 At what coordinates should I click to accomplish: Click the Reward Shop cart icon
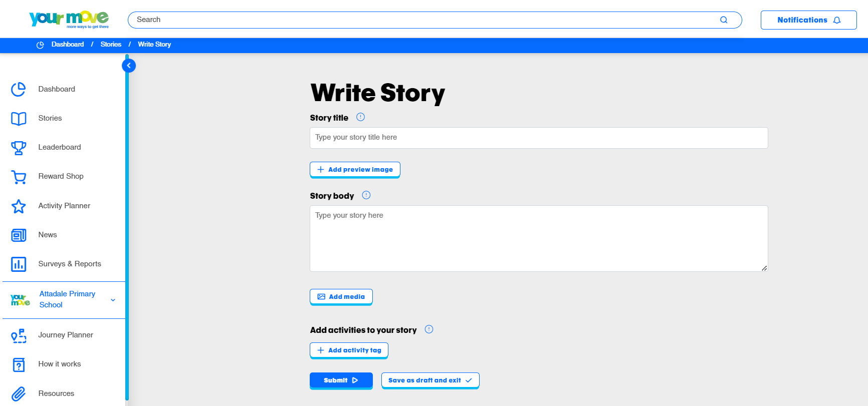[x=19, y=177]
